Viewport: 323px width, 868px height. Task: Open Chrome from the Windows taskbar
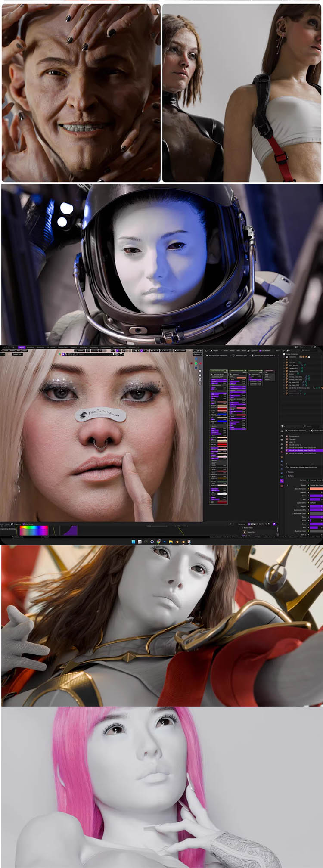[158, 541]
